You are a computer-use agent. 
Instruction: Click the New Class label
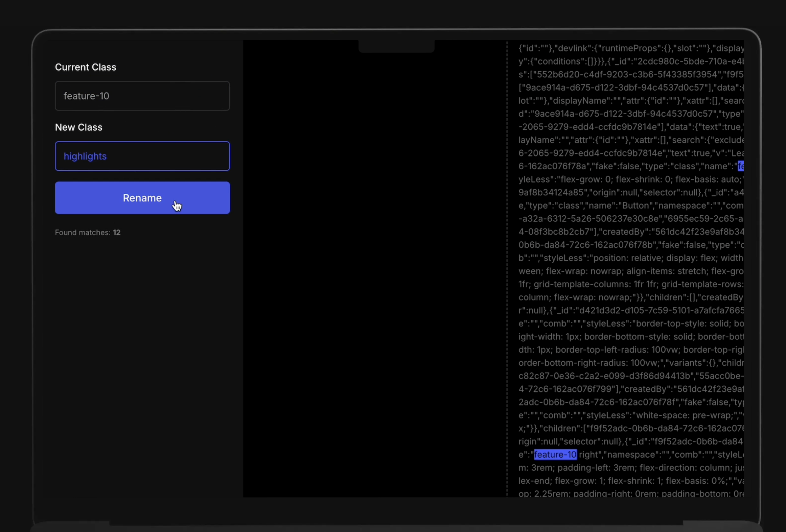pyautogui.click(x=78, y=127)
